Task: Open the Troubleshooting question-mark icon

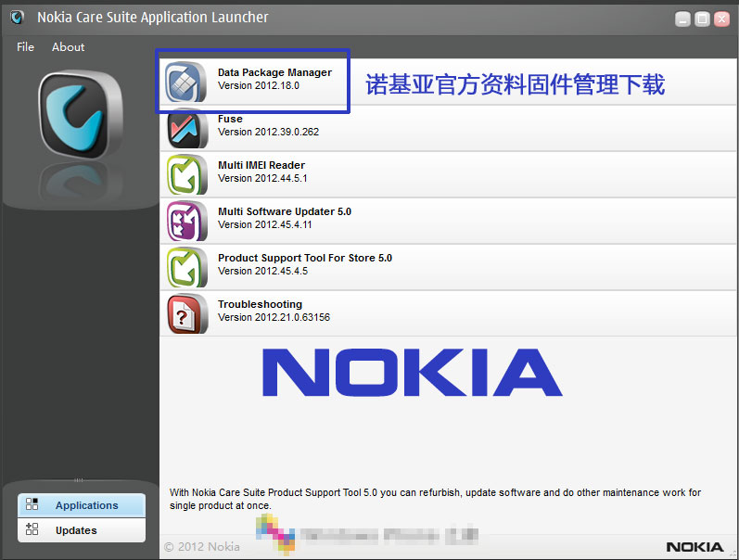Action: 187,313
